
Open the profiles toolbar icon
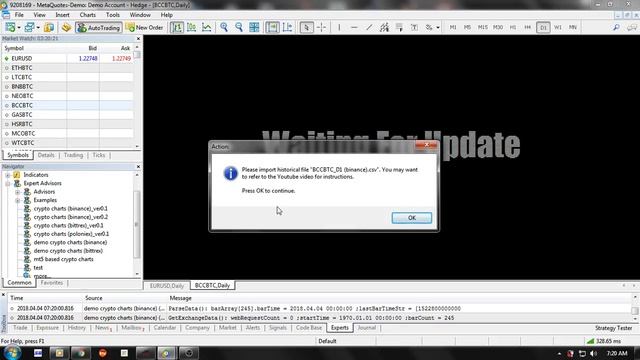(x=29, y=27)
